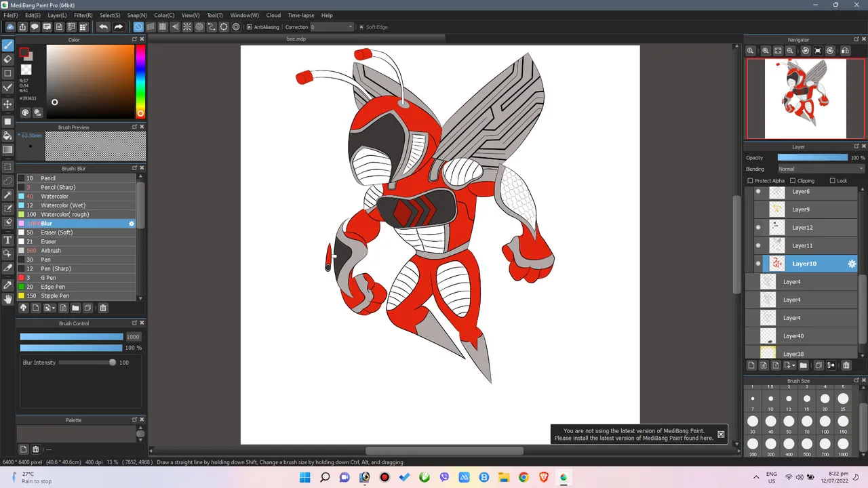Rotate canvas left in Navigator
This screenshot has height=488, width=868.
tap(806, 51)
